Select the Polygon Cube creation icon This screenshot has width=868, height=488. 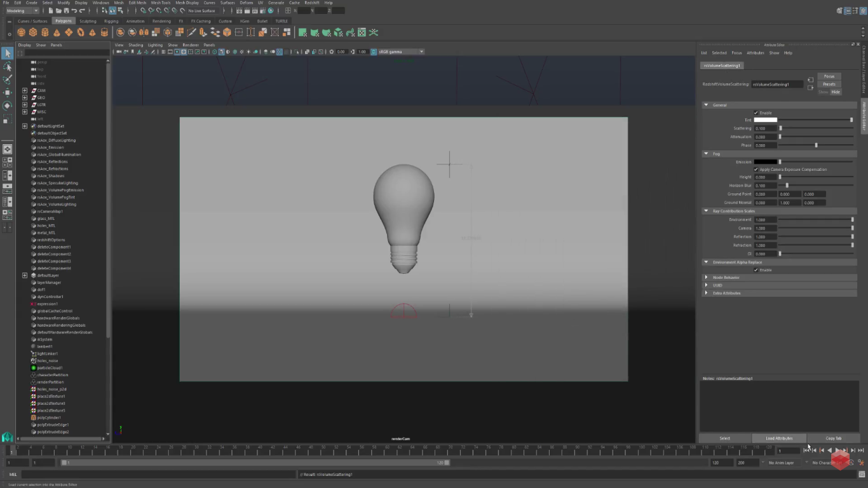tap(33, 32)
